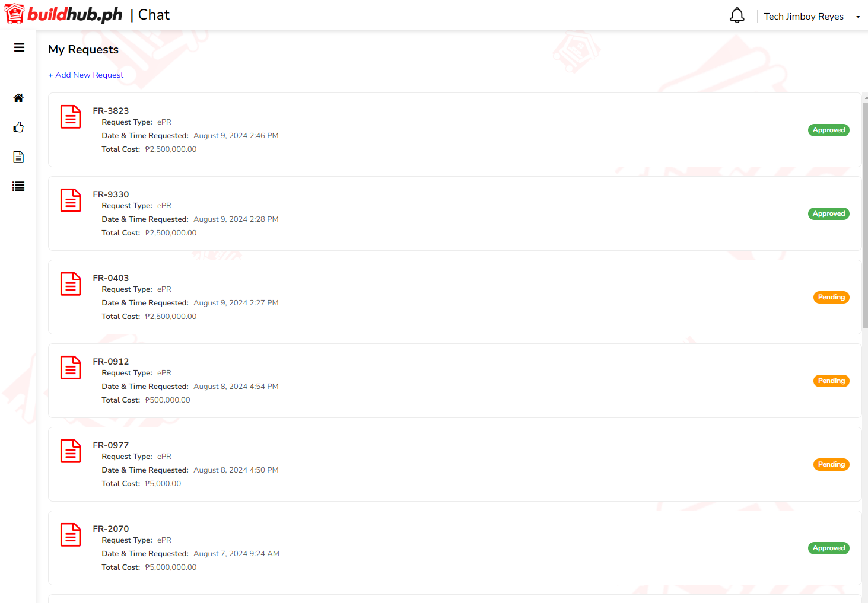Expand the Tech Jimboy Reyes user dropdown

coord(811,17)
